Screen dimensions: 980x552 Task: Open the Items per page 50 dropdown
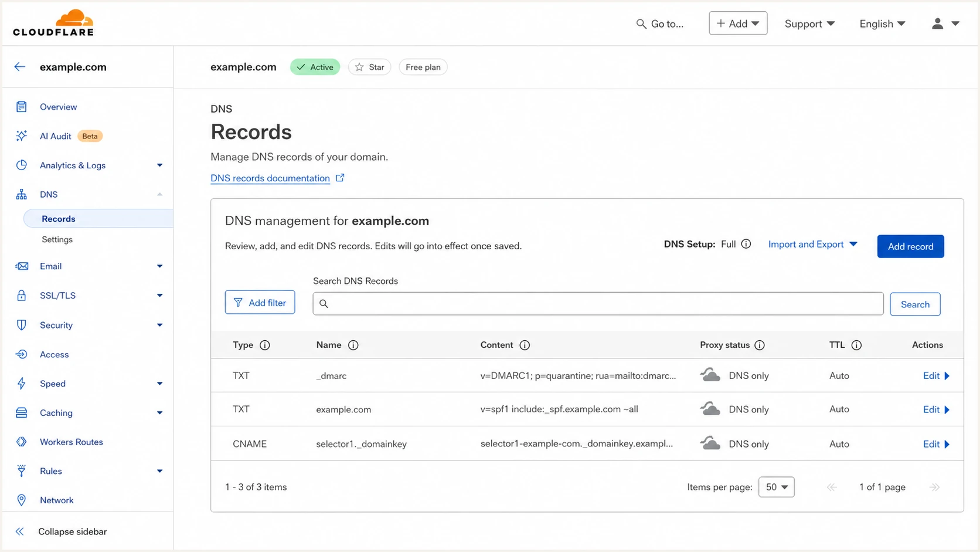776,487
